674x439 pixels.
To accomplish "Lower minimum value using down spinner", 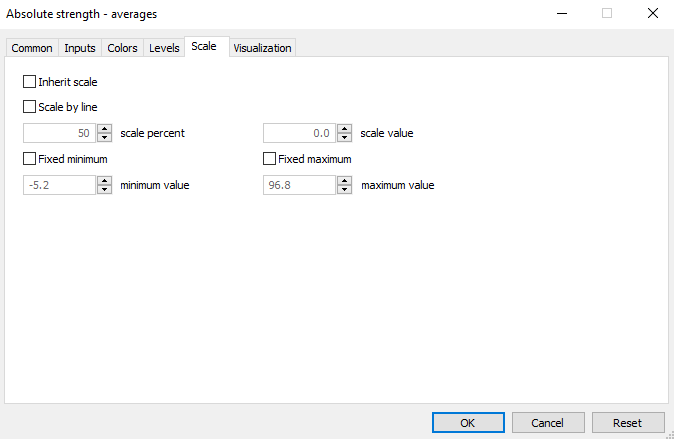I will click(104, 189).
